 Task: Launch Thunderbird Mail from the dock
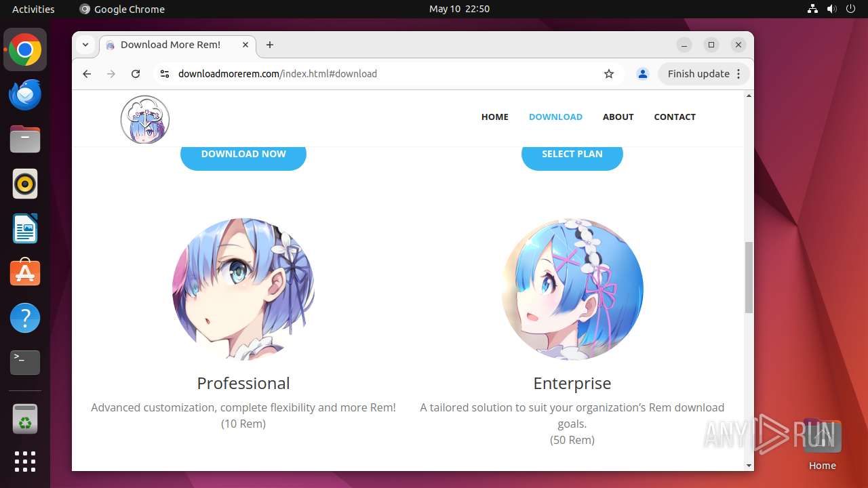click(25, 94)
